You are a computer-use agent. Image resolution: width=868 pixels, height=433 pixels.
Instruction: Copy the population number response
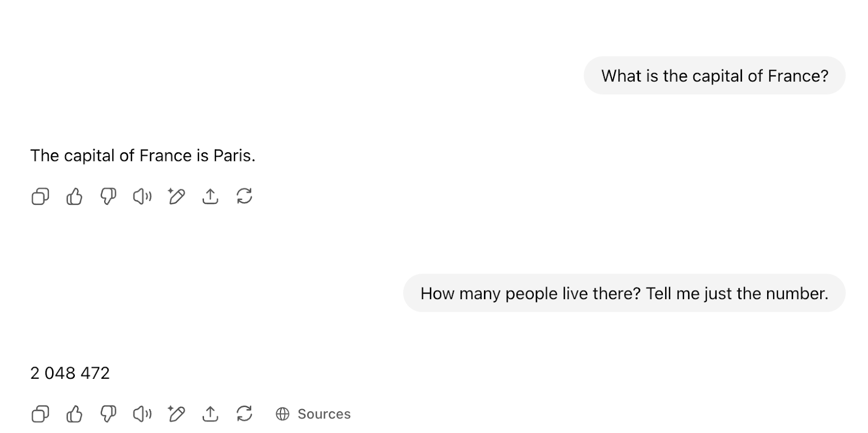40,414
